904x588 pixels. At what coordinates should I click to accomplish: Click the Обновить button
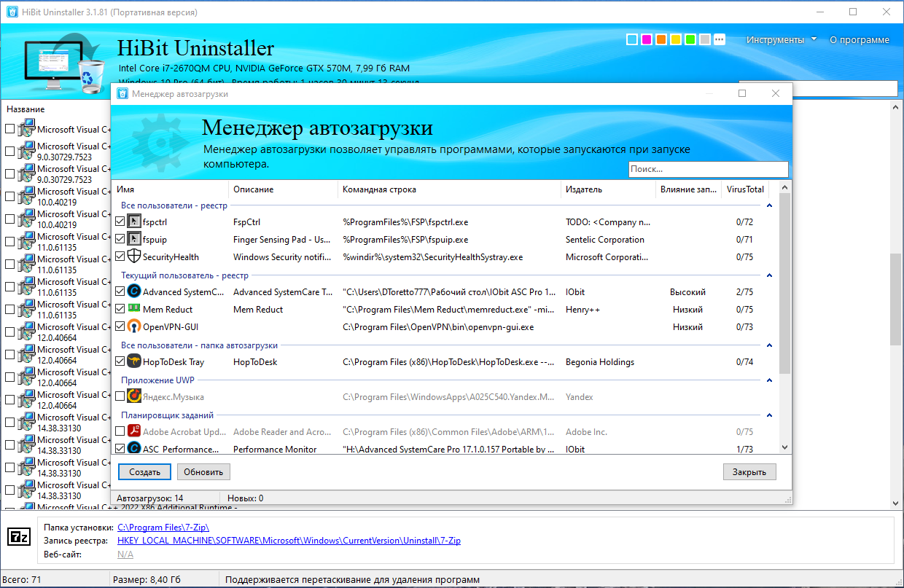[203, 471]
